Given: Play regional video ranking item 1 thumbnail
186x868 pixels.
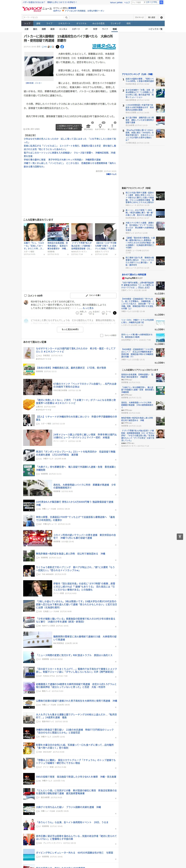Looking at the screenshot, I should 160,196.
